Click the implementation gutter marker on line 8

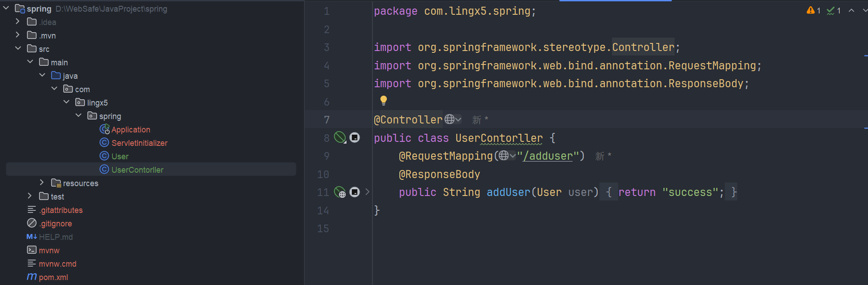pyautogui.click(x=355, y=137)
